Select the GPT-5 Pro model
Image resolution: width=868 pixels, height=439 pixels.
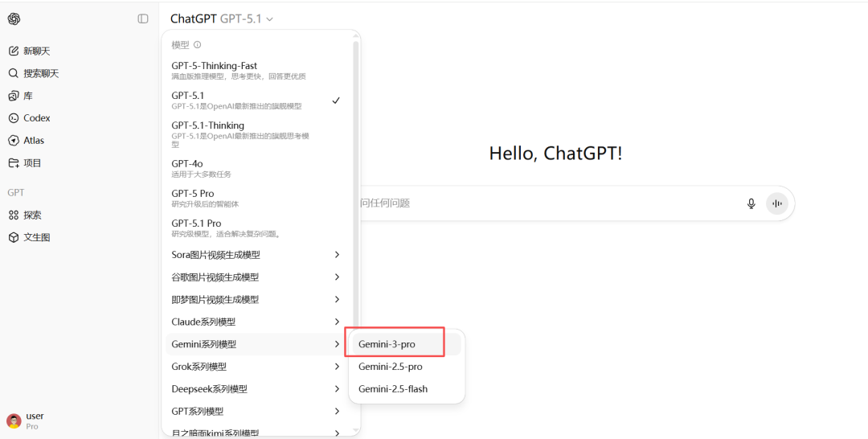(x=257, y=198)
